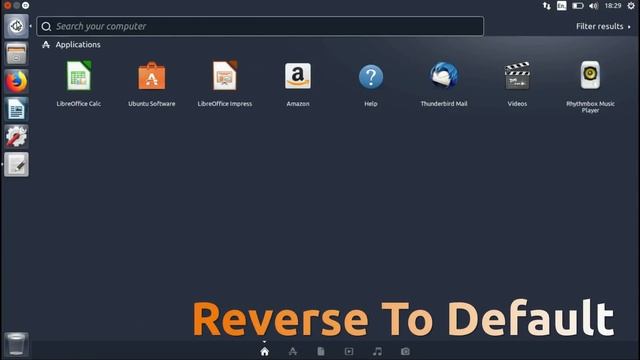Open the network indicator
This screenshot has height=360, width=640.
pos(547,6)
